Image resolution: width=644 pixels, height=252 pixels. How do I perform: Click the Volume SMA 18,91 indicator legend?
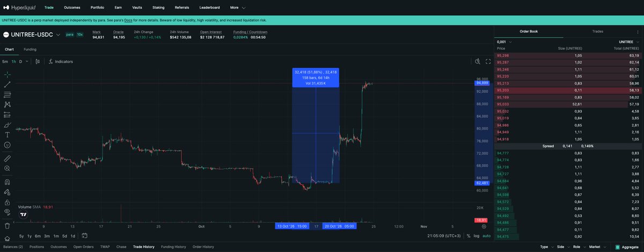tap(35, 207)
